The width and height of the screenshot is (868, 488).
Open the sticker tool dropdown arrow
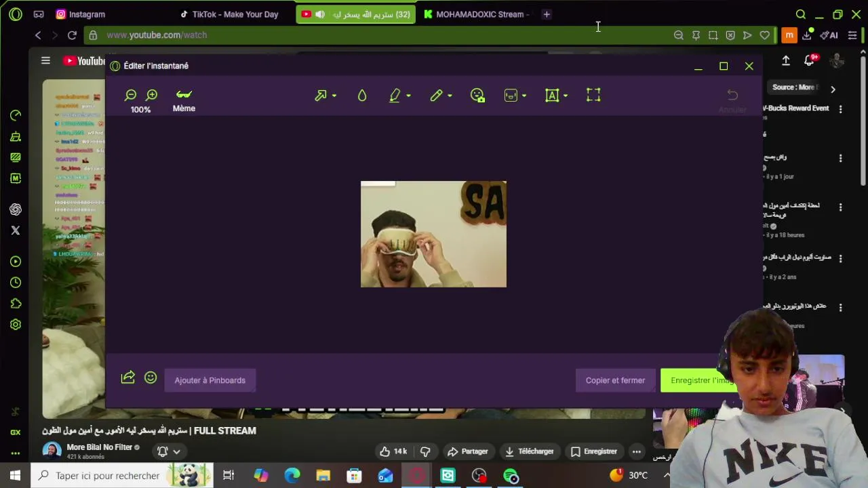524,96
